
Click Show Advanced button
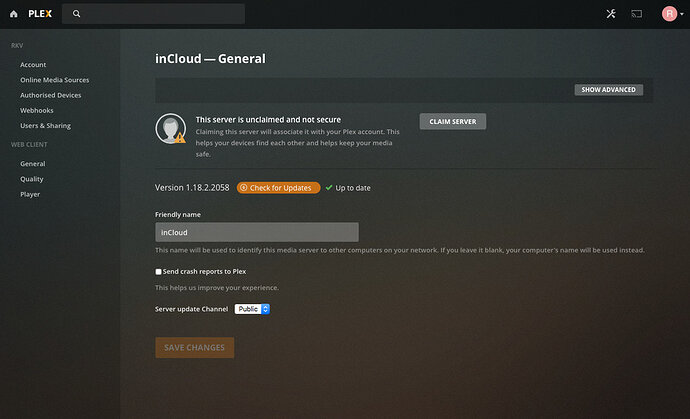609,90
